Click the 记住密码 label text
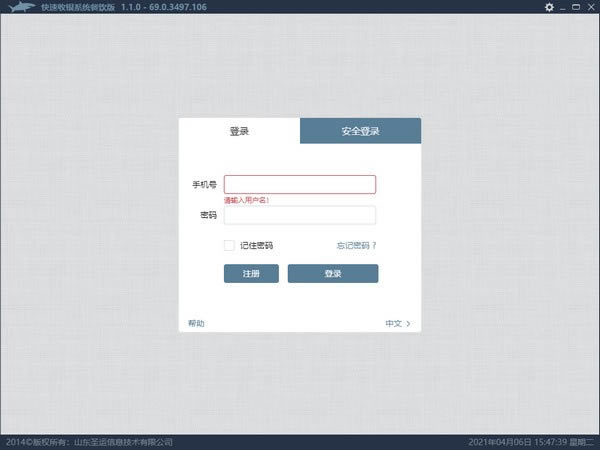The image size is (600, 450). (256, 245)
